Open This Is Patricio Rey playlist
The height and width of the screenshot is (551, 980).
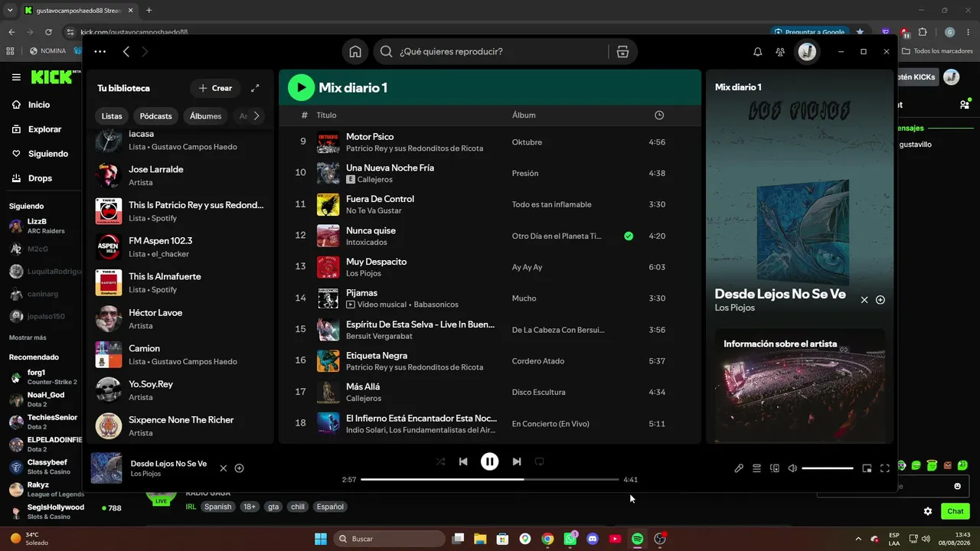pyautogui.click(x=181, y=211)
